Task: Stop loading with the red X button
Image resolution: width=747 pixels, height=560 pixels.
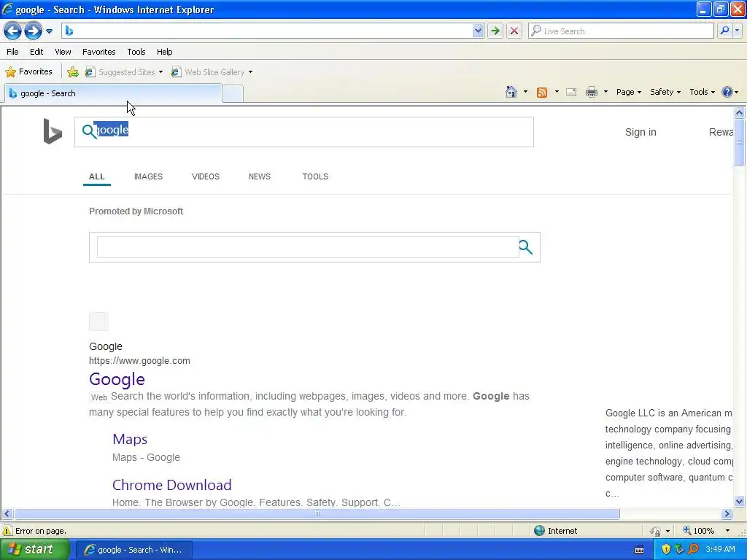Action: click(514, 31)
